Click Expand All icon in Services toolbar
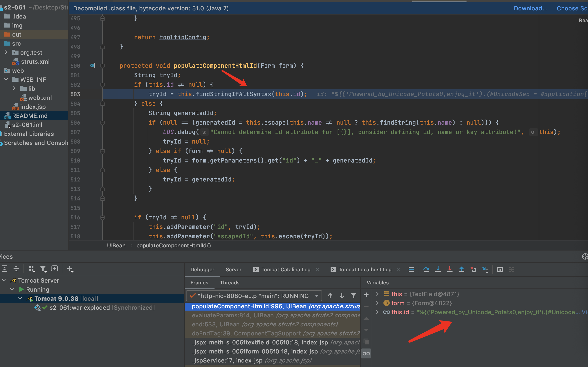Image resolution: width=588 pixels, height=367 pixels. click(4, 269)
